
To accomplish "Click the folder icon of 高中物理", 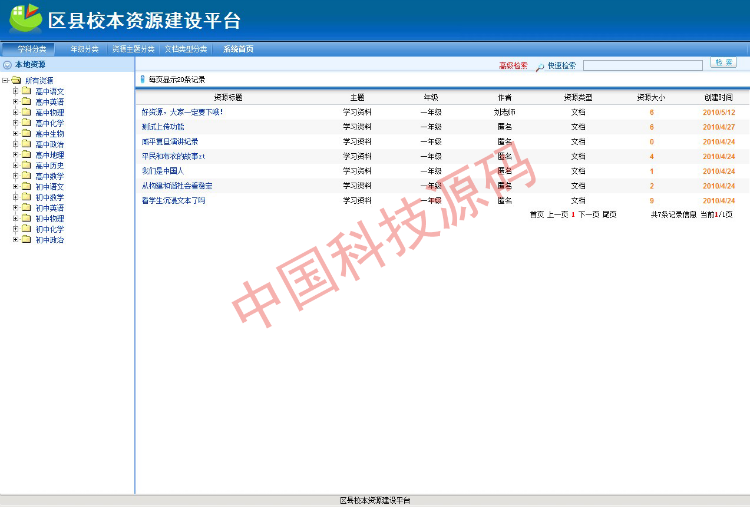I will click(x=27, y=112).
